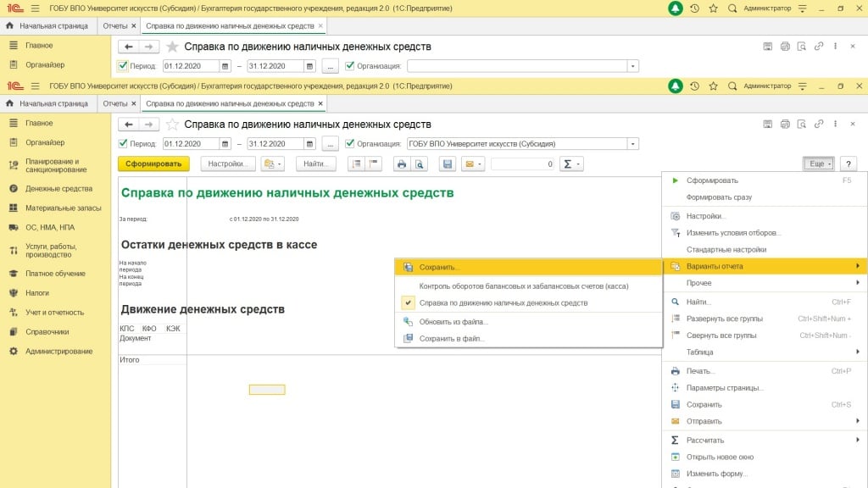The width and height of the screenshot is (868, 488).
Task: Click the numeric field showing 0
Action: (523, 164)
